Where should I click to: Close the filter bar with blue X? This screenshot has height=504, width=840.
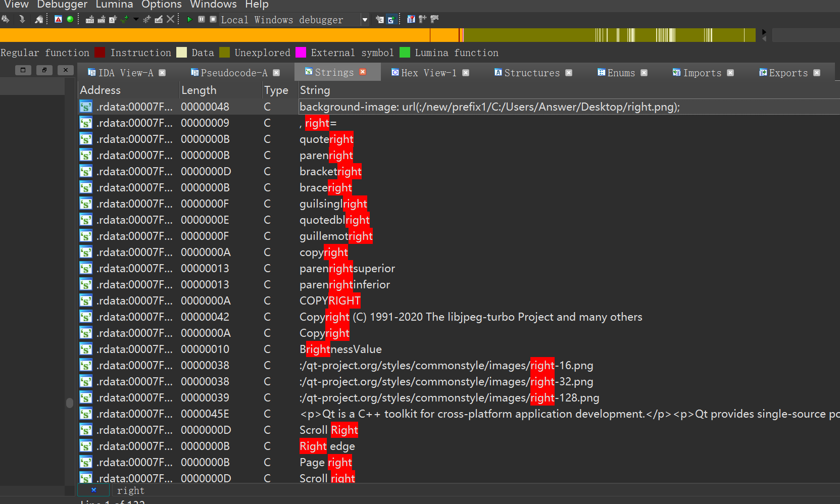point(93,490)
